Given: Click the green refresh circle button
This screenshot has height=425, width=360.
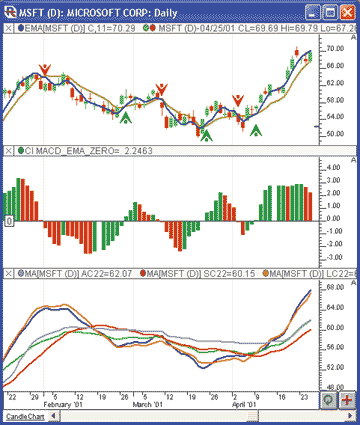Looking at the screenshot, I should point(329,400).
